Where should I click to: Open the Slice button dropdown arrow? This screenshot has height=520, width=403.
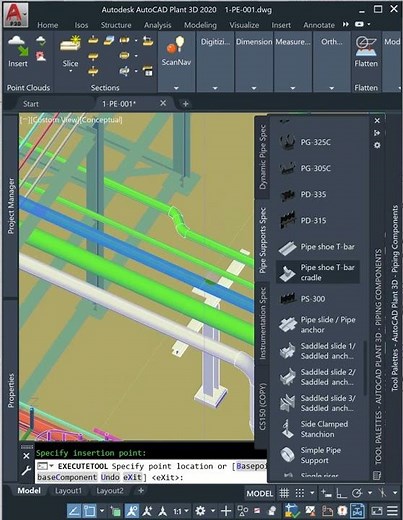pos(70,71)
